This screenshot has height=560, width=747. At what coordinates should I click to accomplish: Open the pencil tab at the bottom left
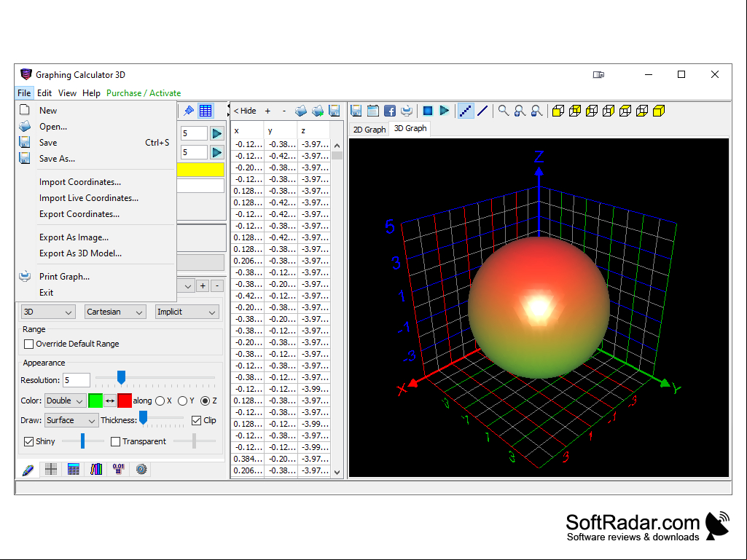(28, 470)
